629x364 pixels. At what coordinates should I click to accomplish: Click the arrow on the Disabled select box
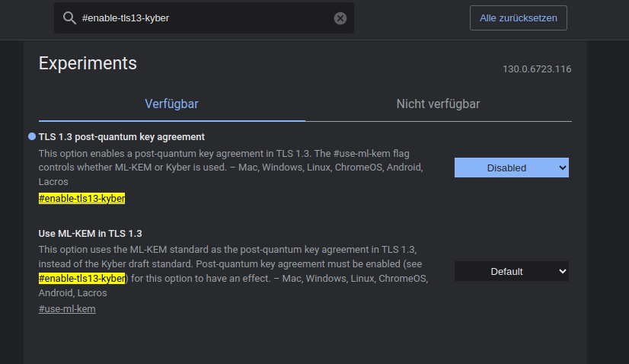(x=562, y=168)
